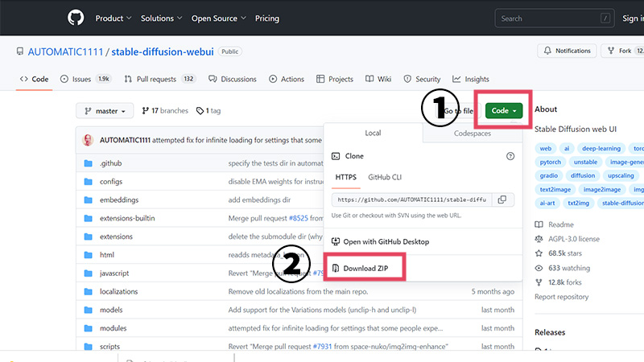Open the scripts folder
The width and height of the screenshot is (644, 362).
pyautogui.click(x=109, y=347)
